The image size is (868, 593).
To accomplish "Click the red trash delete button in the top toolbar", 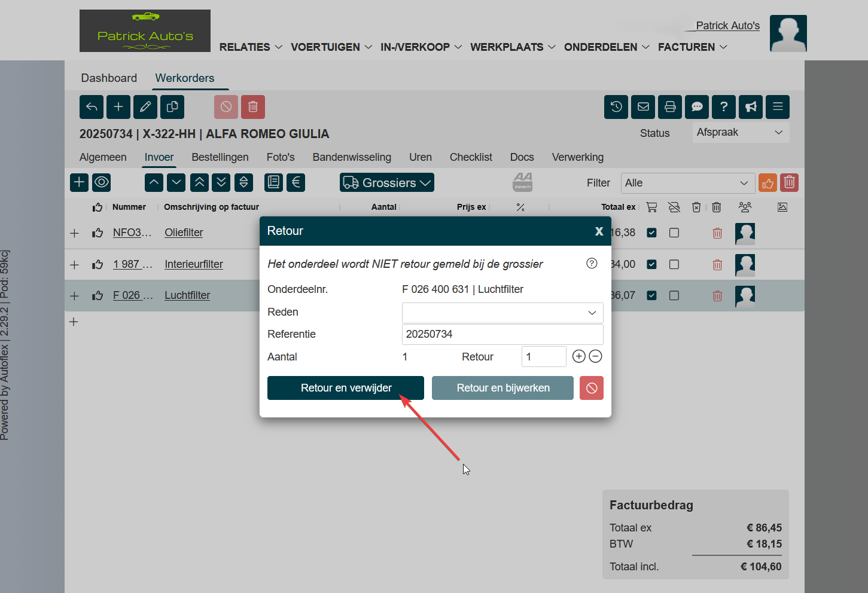I will click(x=253, y=107).
